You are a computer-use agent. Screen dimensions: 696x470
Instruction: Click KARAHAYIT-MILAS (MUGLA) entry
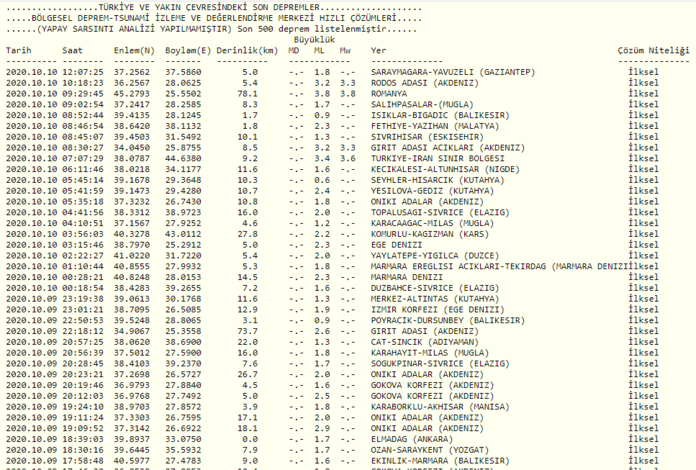pos(430,353)
